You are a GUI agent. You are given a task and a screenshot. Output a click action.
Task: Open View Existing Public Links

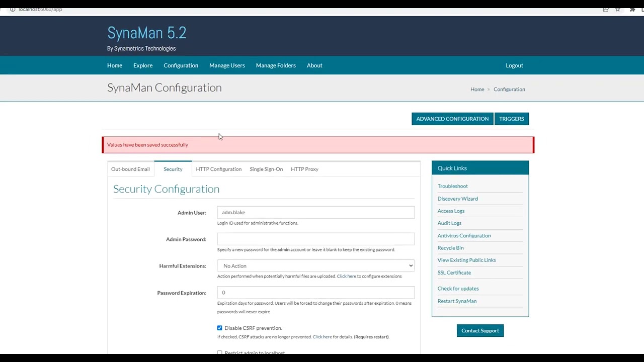tap(466, 260)
